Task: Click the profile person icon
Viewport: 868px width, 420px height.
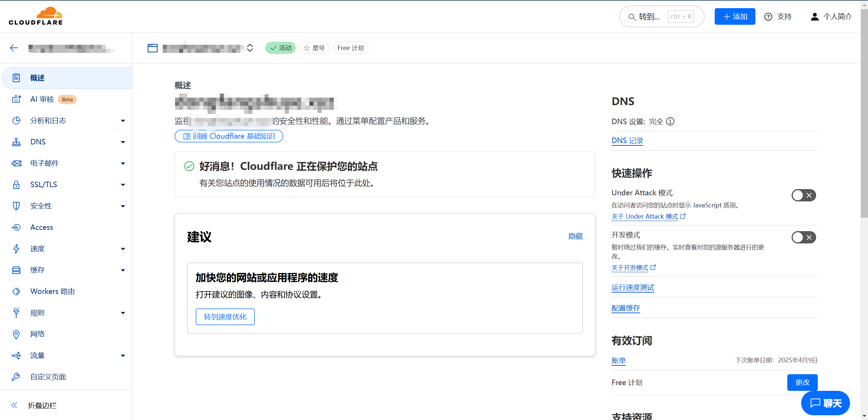Action: [814, 17]
